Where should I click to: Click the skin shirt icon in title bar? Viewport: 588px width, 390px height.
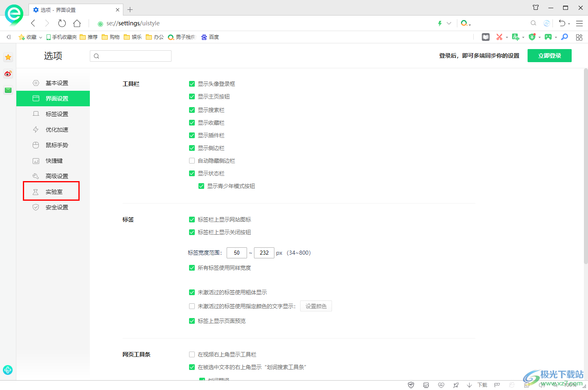tap(536, 7)
